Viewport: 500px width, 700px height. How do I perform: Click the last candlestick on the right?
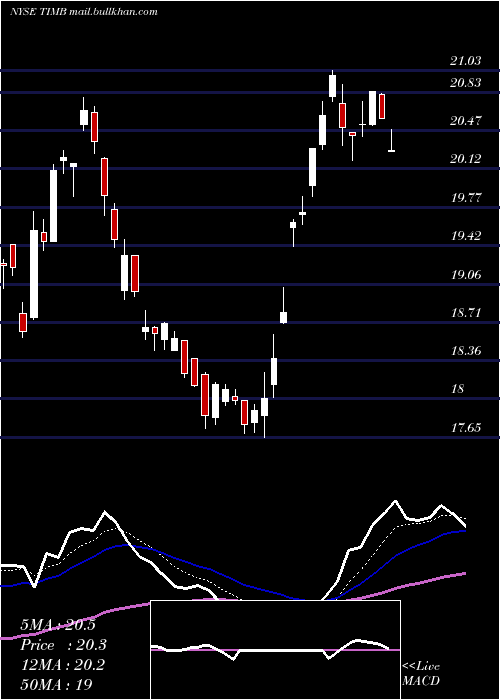(391, 141)
